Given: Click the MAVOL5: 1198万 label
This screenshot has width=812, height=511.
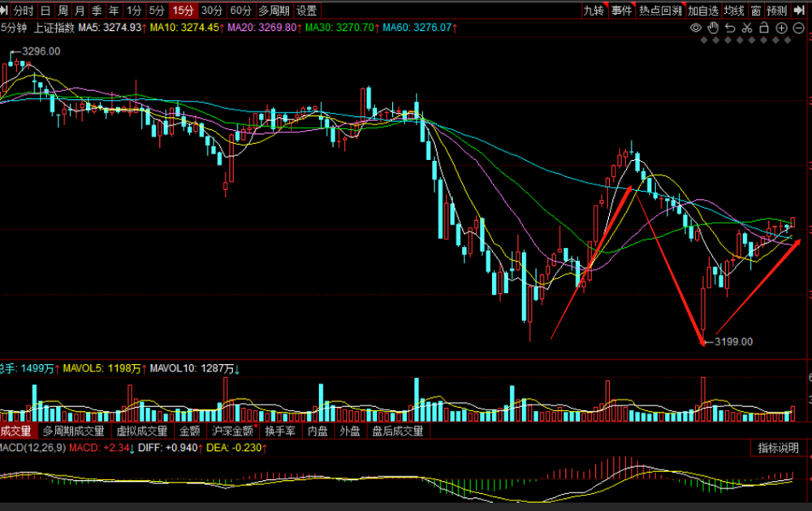Looking at the screenshot, I should point(102,369).
